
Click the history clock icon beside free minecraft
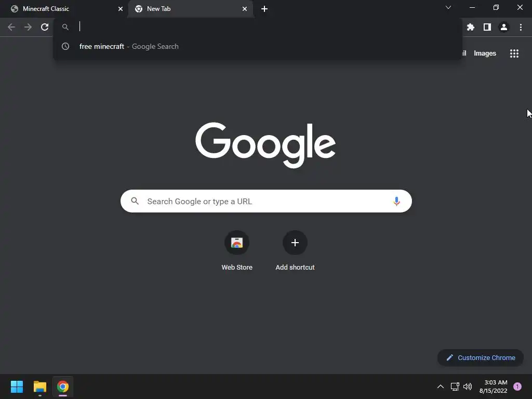click(x=65, y=46)
